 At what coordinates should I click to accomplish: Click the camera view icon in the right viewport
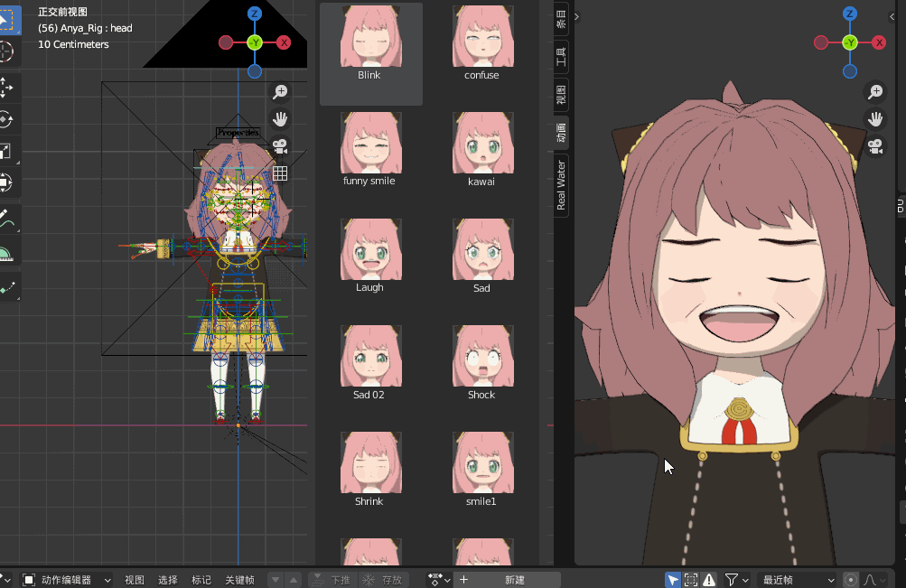(x=875, y=146)
